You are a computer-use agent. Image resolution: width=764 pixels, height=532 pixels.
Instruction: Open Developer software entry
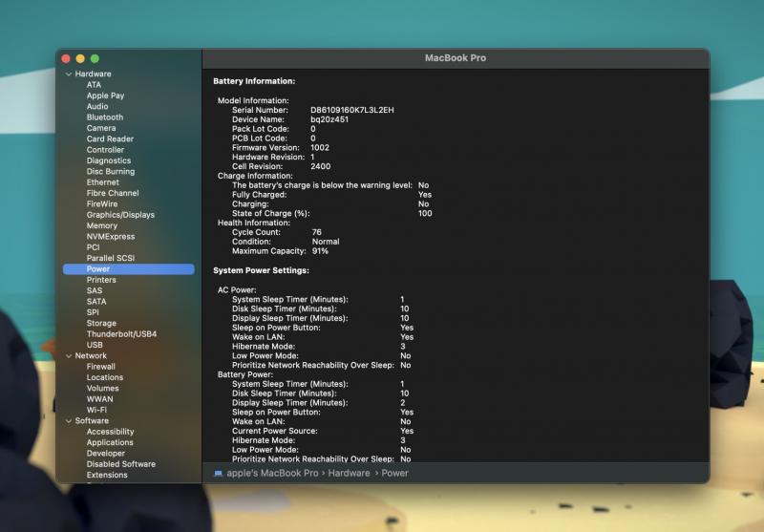(106, 454)
